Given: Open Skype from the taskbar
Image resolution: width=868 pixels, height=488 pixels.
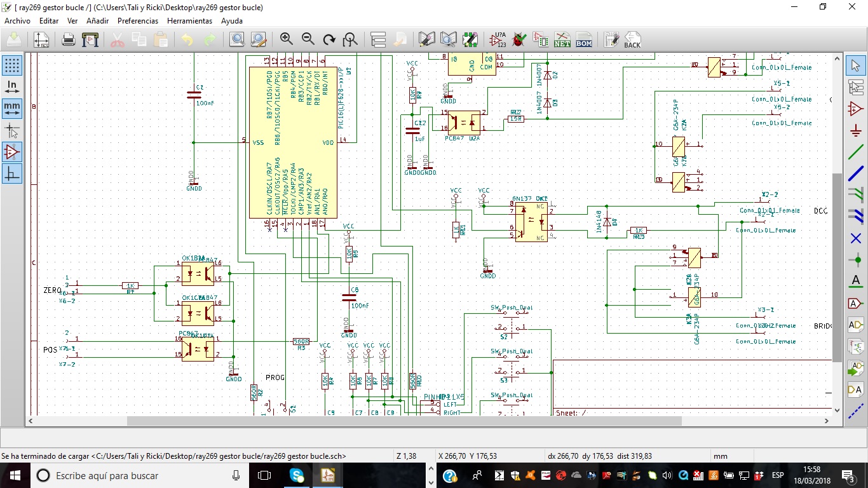Looking at the screenshot, I should point(297,475).
